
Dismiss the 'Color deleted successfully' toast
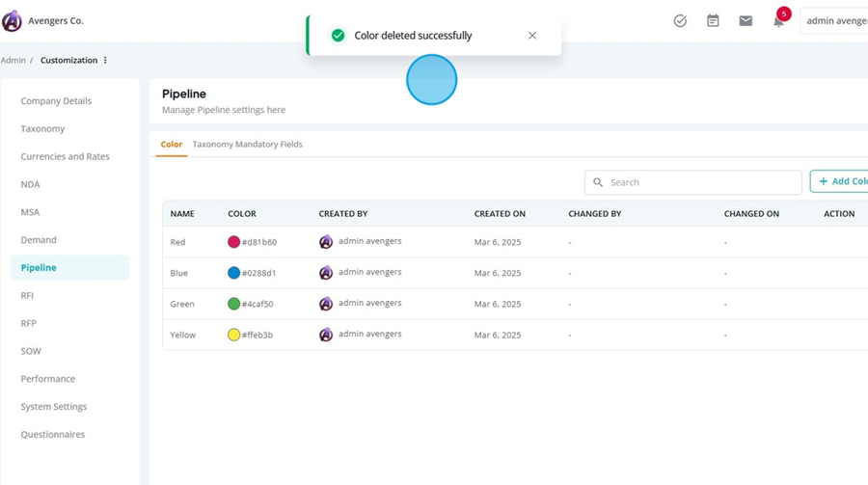(532, 36)
